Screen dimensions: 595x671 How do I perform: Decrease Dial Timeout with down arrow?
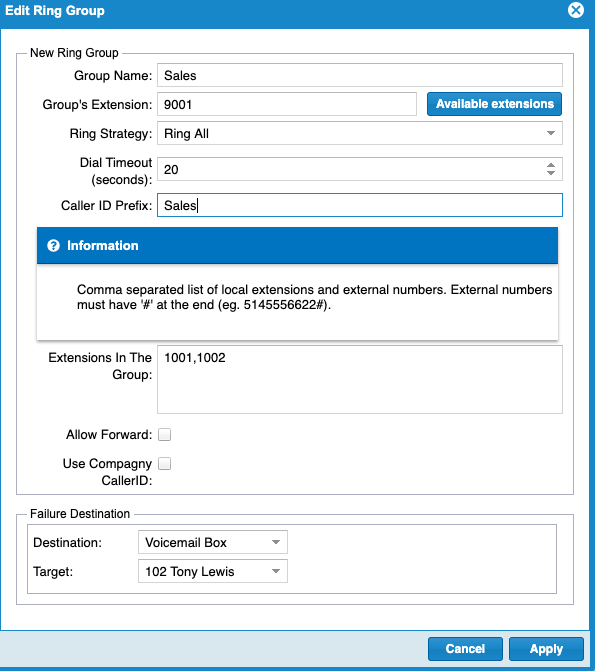pyautogui.click(x=551, y=173)
